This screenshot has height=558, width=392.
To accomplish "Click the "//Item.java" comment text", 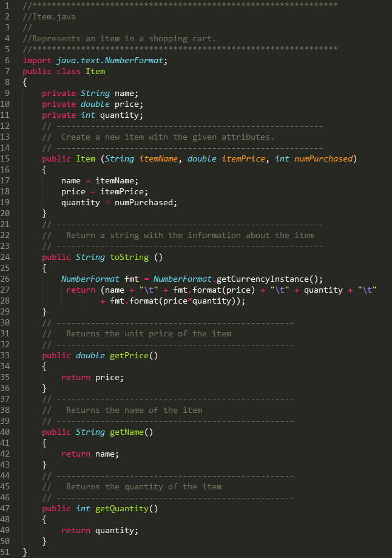I will pyautogui.click(x=49, y=17).
